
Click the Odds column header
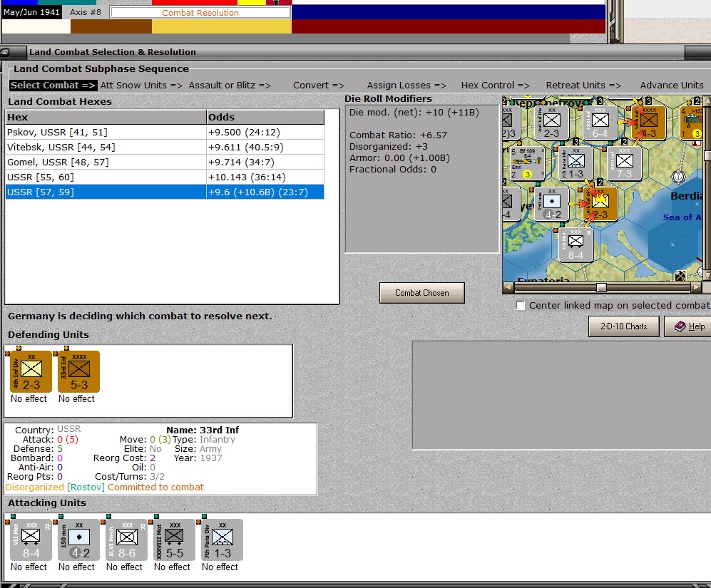click(x=265, y=117)
